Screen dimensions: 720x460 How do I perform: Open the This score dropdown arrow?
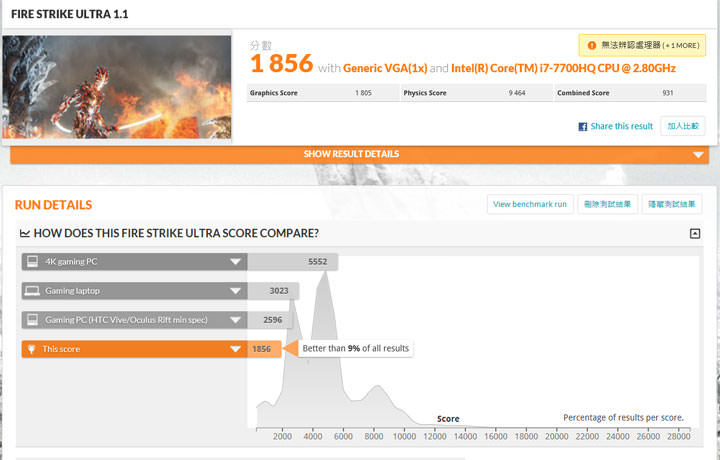235,349
